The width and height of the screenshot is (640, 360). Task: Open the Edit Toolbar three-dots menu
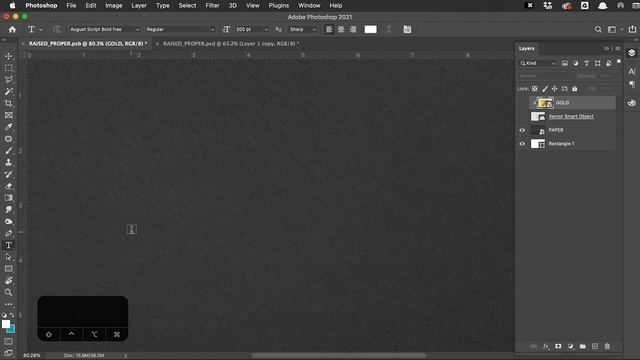pos(9,304)
